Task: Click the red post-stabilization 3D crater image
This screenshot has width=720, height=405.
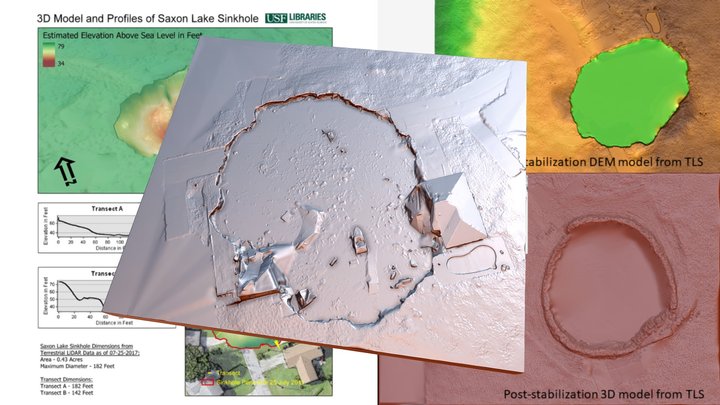Action: tap(611, 285)
